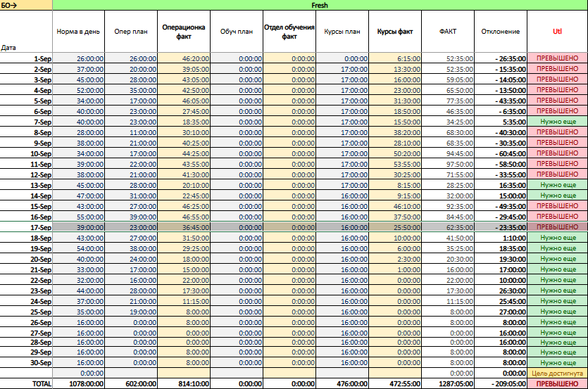588x389 pixels.
Task: Select deviation '5:35:00' for 7-Sep
Action: tap(501, 122)
